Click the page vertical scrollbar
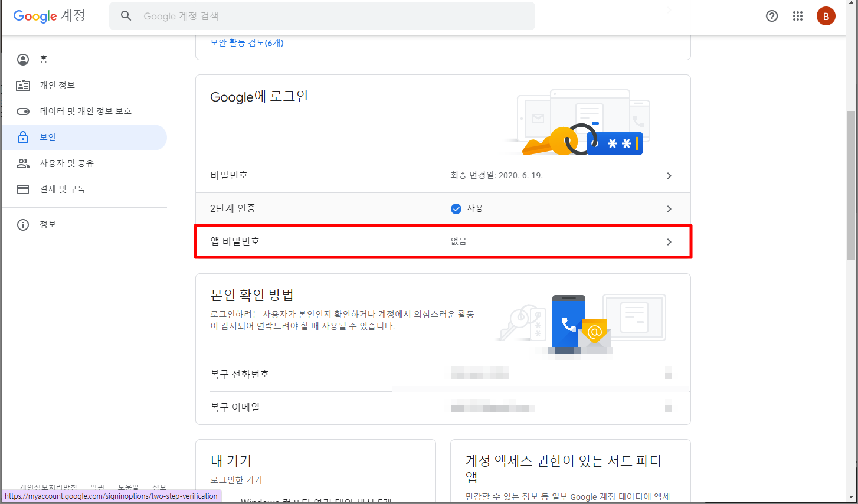 (851, 185)
